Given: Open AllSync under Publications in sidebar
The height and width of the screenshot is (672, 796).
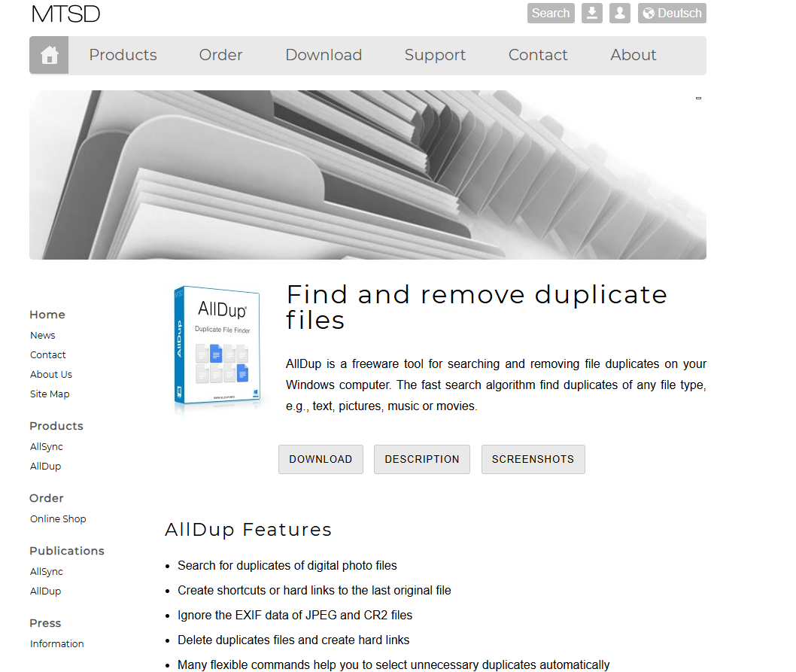Looking at the screenshot, I should pos(46,572).
